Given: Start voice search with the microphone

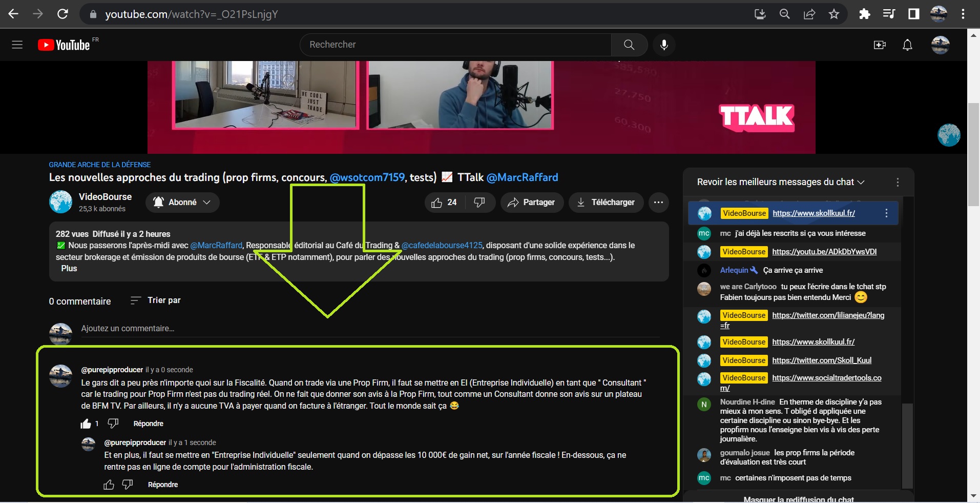Looking at the screenshot, I should (x=664, y=45).
